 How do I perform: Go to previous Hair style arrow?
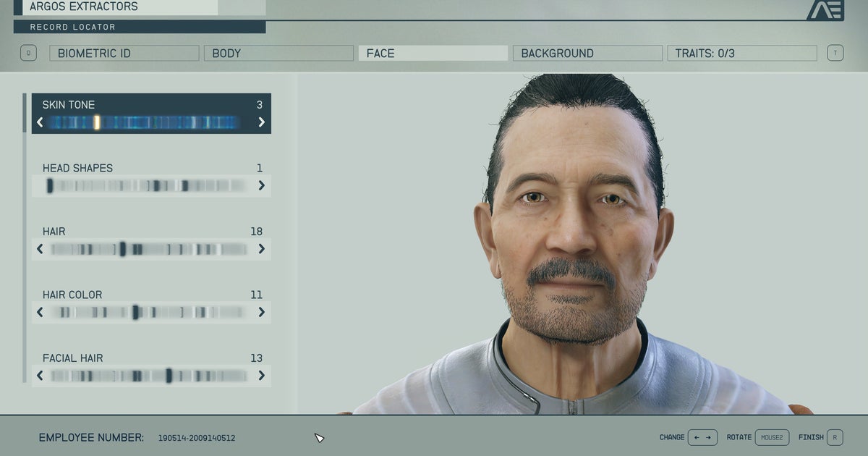[40, 249]
